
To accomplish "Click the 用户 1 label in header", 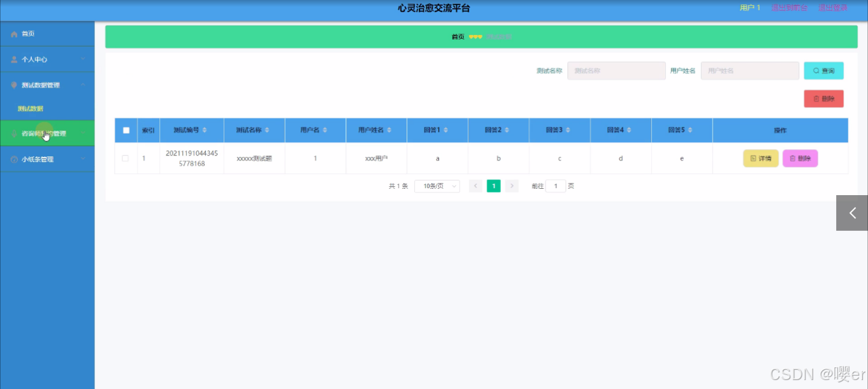I will (x=750, y=8).
